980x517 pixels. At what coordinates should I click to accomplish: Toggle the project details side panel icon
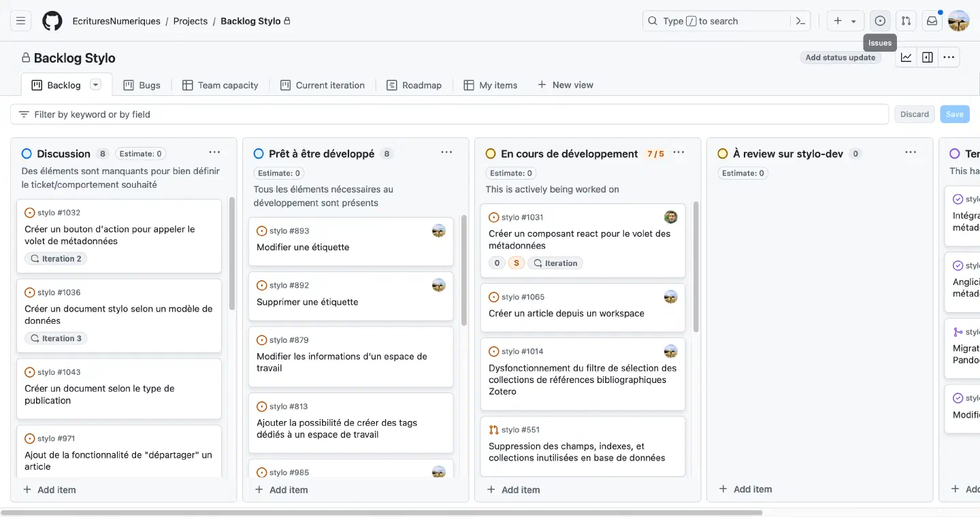928,58
